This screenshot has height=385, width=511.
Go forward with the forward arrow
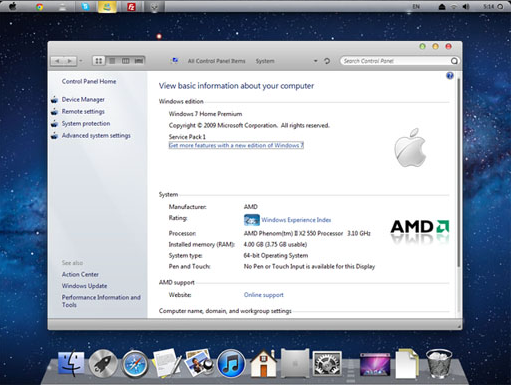pyautogui.click(x=70, y=61)
